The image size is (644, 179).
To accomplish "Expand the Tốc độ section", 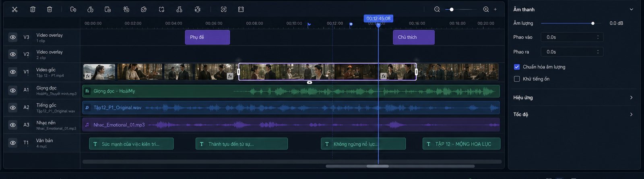I will click(631, 114).
